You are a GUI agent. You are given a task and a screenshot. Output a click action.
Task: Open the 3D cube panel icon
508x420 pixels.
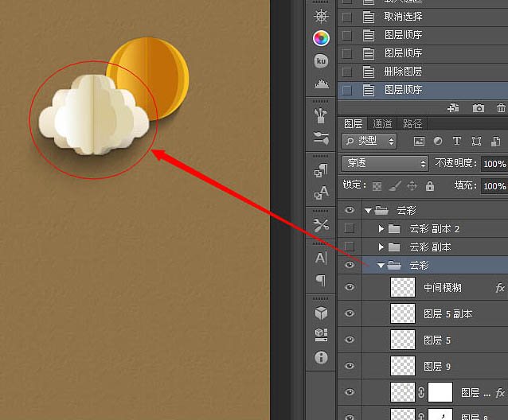point(321,313)
